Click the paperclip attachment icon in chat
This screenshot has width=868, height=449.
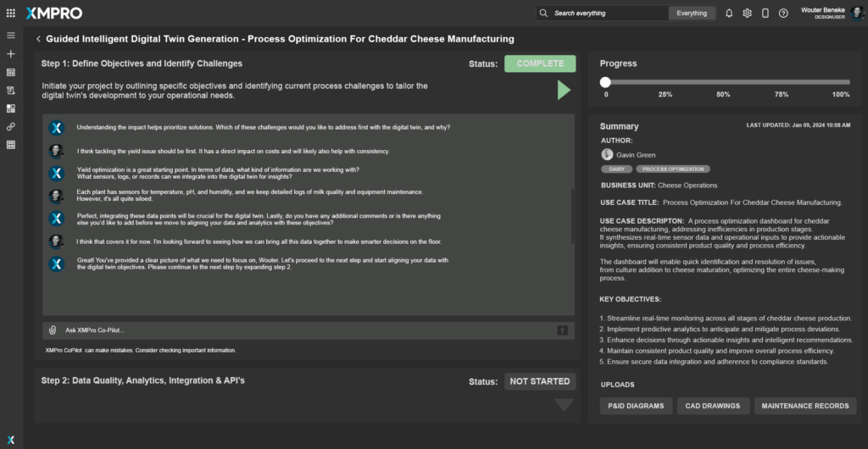click(53, 330)
